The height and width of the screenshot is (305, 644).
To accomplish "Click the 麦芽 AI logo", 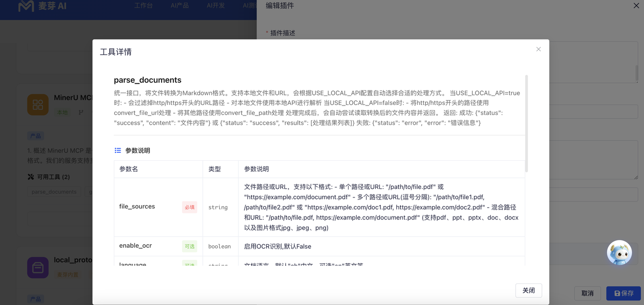I will [x=42, y=7].
